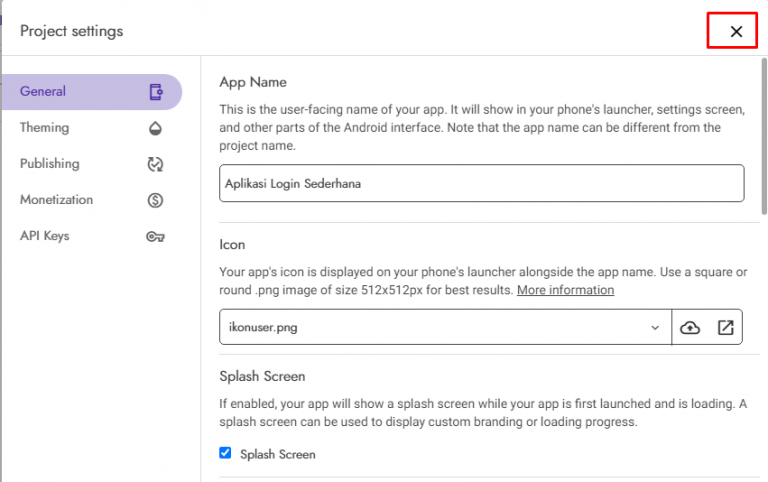Viewport: 768px width, 482px height.
Task: Select the API Keys tab
Action: [45, 236]
